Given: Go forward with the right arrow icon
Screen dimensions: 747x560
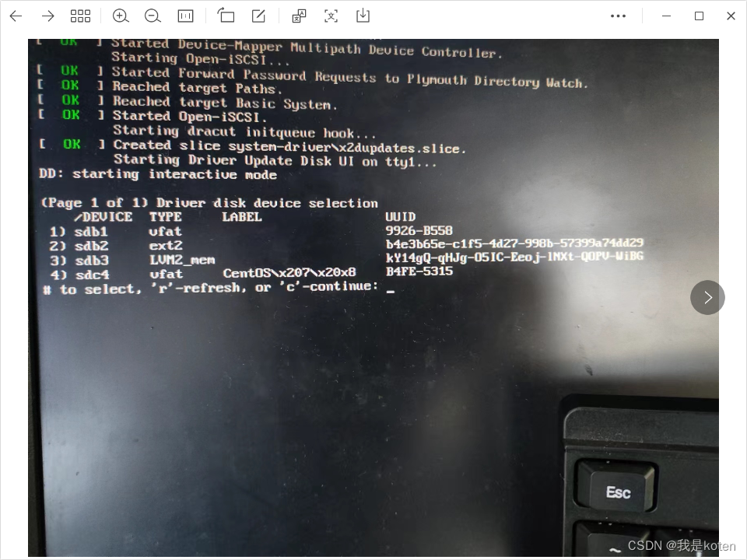Looking at the screenshot, I should [48, 16].
